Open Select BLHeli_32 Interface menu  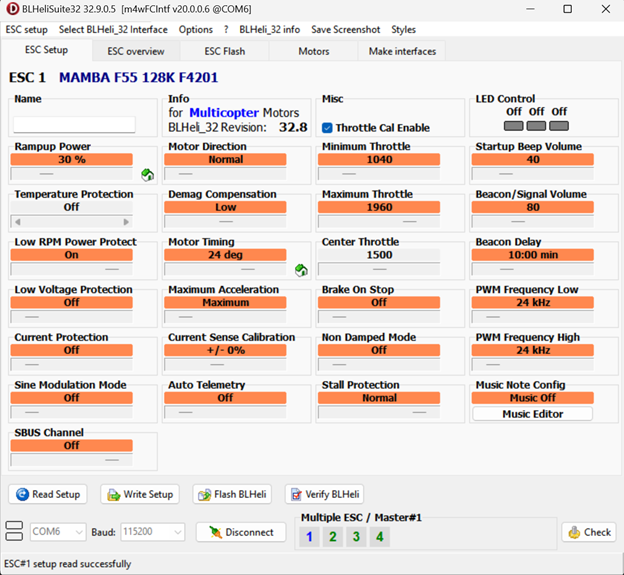pyautogui.click(x=113, y=29)
